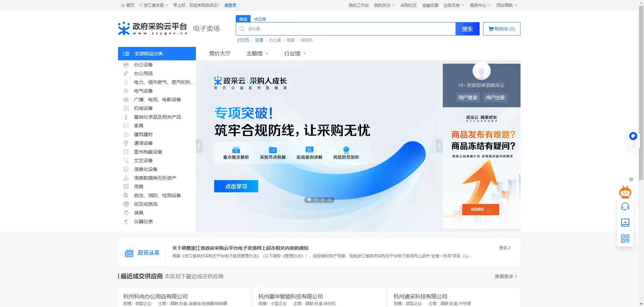Click the QR code icon in floating sidebar
This screenshot has height=307, width=644.
625,239
